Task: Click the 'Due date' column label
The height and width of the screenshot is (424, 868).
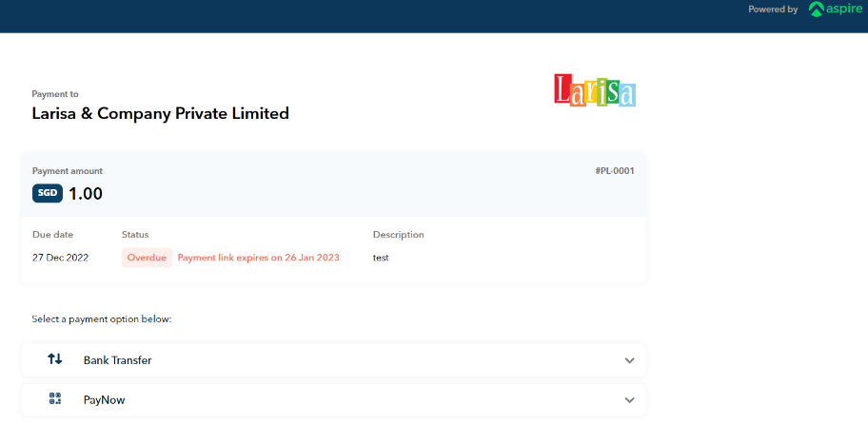Action: [52, 235]
